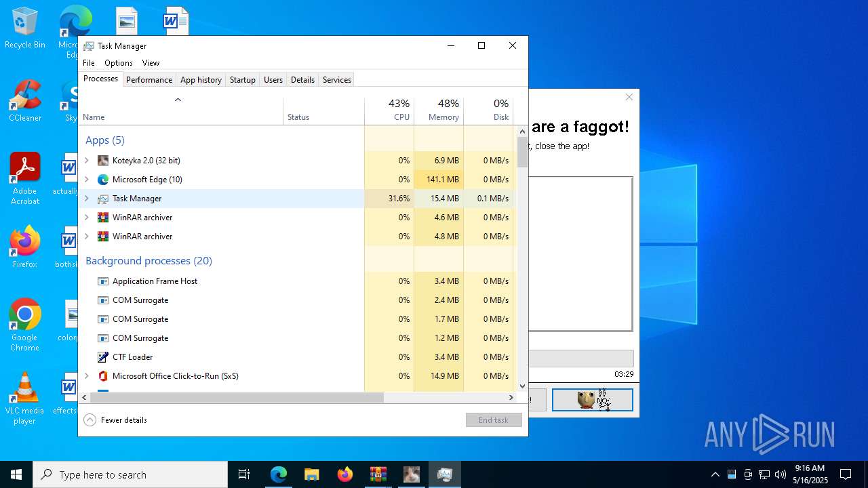Click the Koteyka 2.0 process icon

(x=103, y=161)
